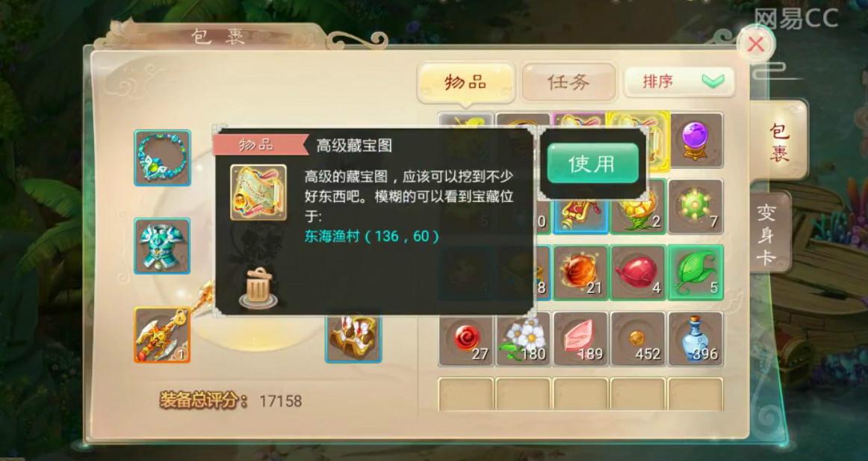The height and width of the screenshot is (461, 868).
Task: Select the white flower item with 180
Action: 524,338
